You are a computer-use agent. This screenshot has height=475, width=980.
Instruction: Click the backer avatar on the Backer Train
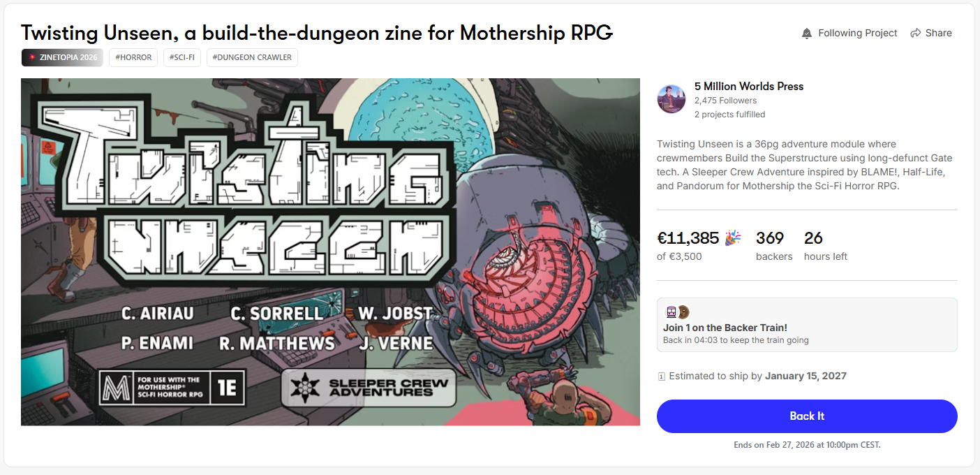click(x=683, y=312)
